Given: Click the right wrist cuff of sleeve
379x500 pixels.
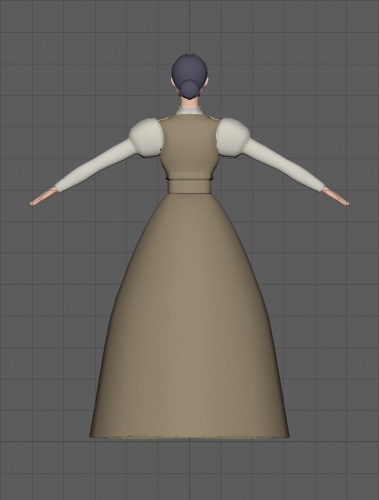Looking at the screenshot, I should click(320, 187).
